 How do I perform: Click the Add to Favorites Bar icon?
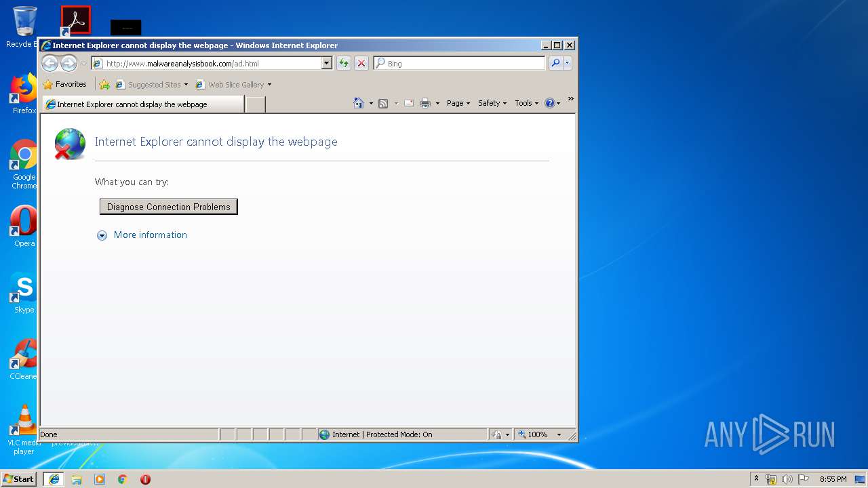coord(104,85)
